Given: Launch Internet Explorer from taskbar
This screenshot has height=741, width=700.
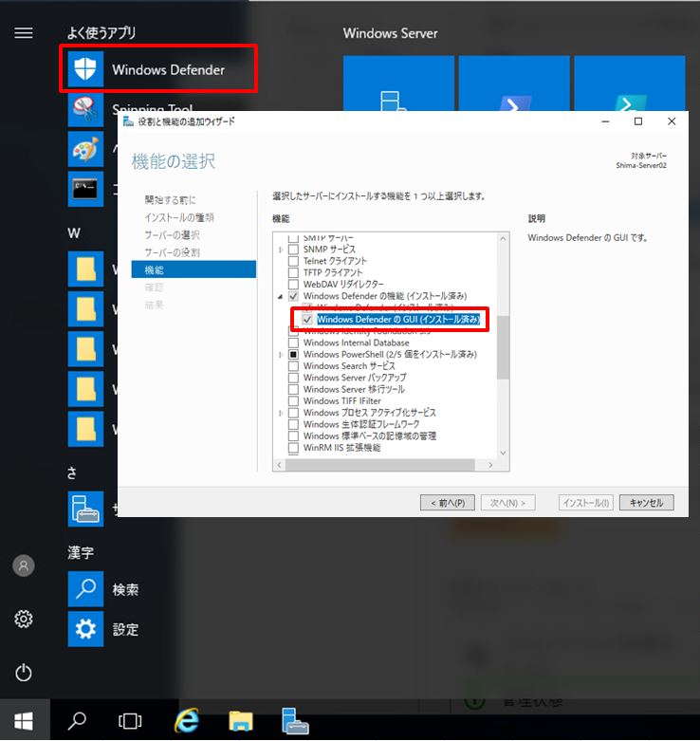Looking at the screenshot, I should pos(187,721).
